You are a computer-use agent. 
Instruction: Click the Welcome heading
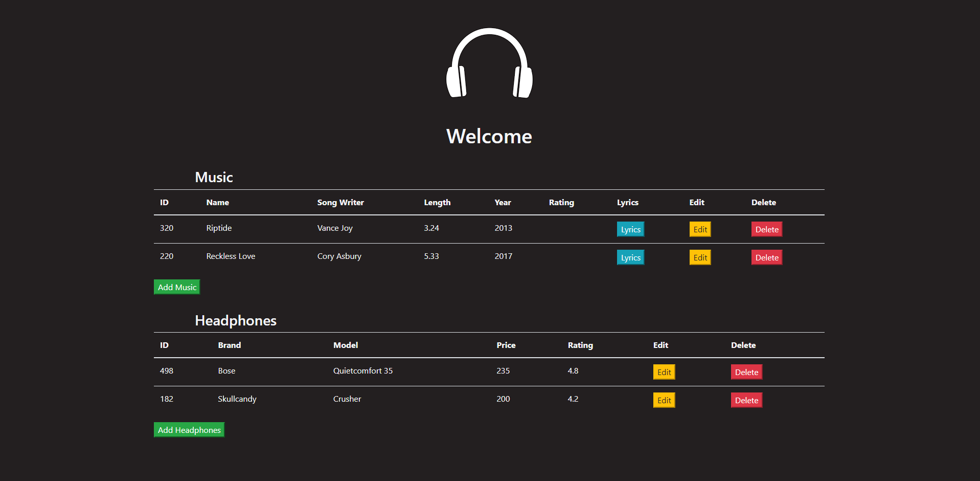(489, 137)
